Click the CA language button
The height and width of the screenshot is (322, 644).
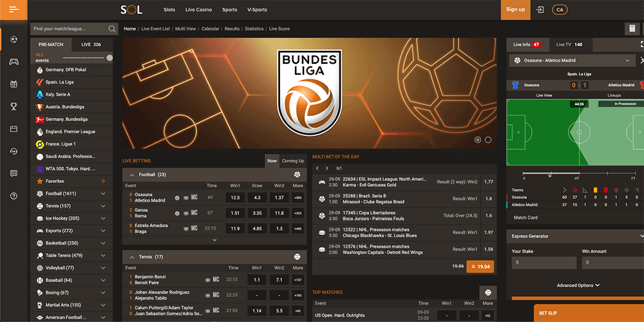pyautogui.click(x=560, y=10)
